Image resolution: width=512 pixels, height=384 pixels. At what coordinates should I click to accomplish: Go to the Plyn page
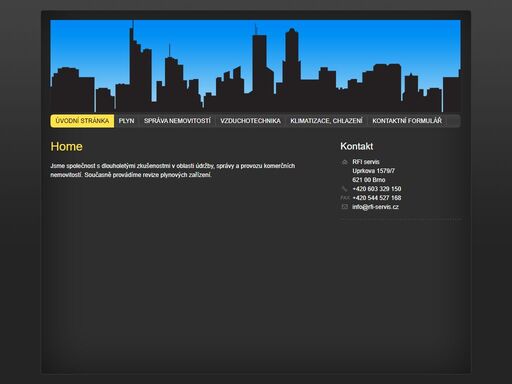click(x=126, y=121)
